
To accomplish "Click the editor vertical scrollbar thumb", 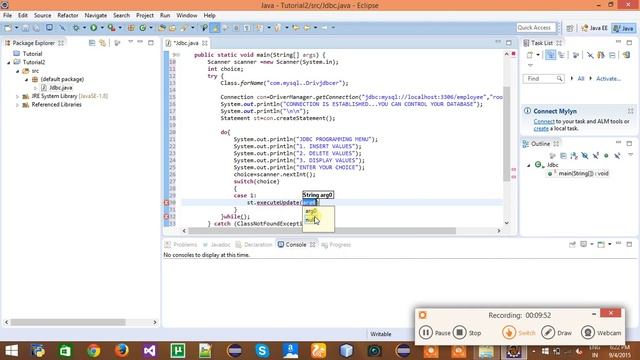I will (506, 133).
